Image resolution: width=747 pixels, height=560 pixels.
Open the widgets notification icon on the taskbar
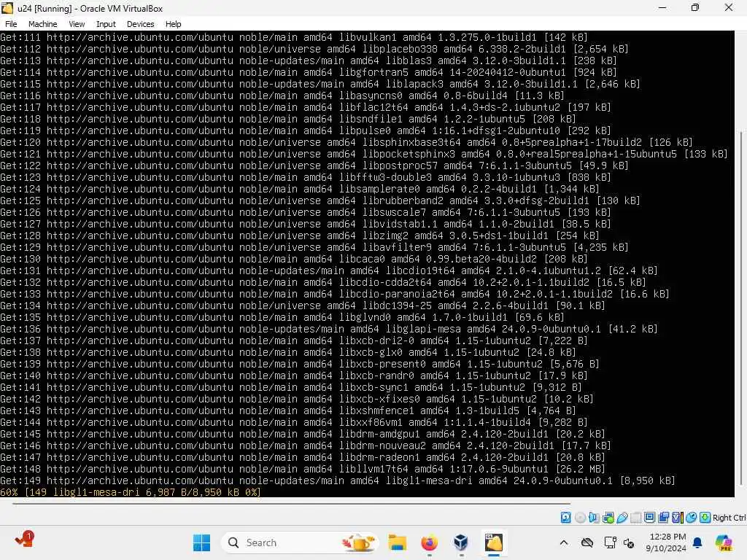pos(24,539)
